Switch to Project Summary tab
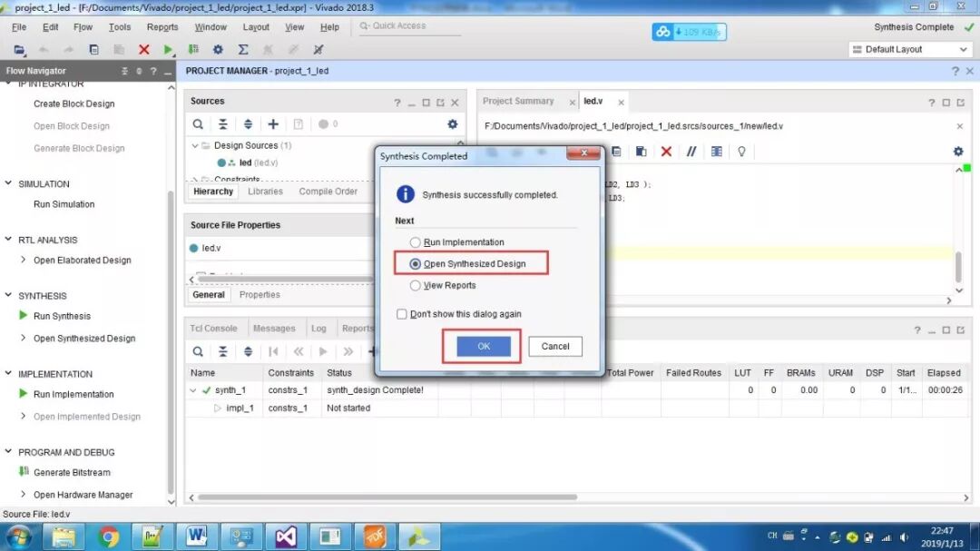The image size is (980, 551). 518,102
